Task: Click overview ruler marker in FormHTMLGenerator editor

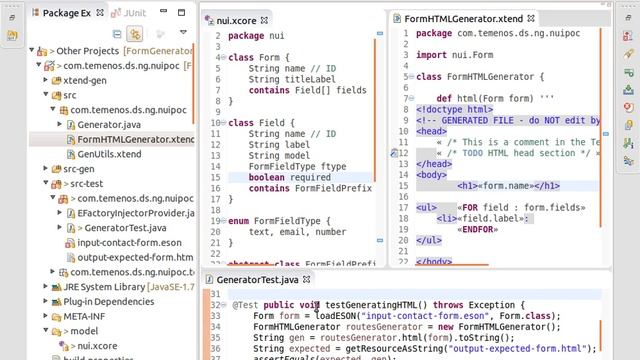Action: pos(606,134)
